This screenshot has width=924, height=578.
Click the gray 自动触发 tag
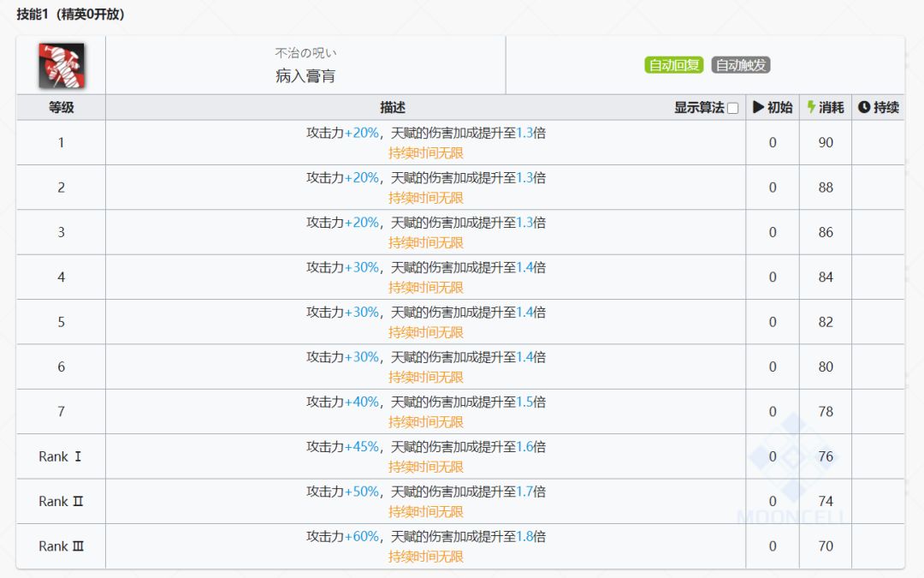pos(741,65)
